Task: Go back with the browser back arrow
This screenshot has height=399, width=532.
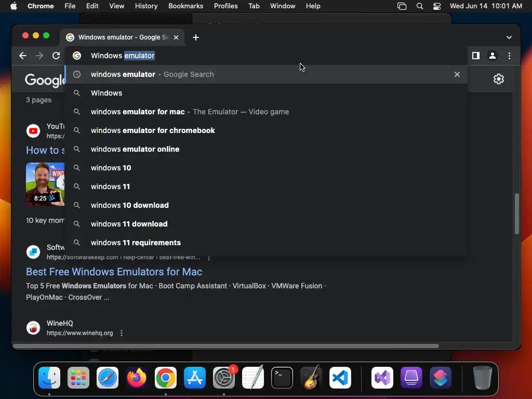Action: pos(23,56)
